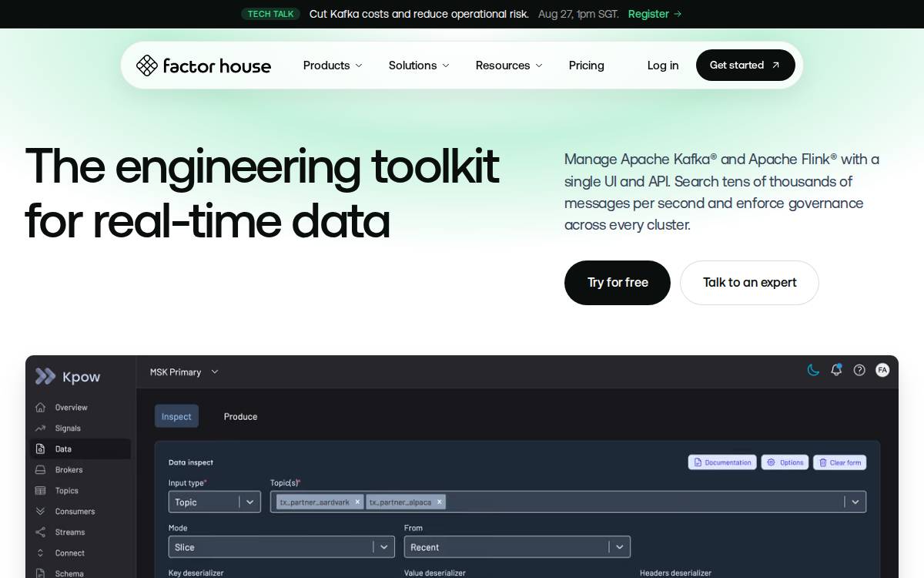Remove the tx_partner_aardvark topic chip
The height and width of the screenshot is (578, 924).
pos(357,502)
